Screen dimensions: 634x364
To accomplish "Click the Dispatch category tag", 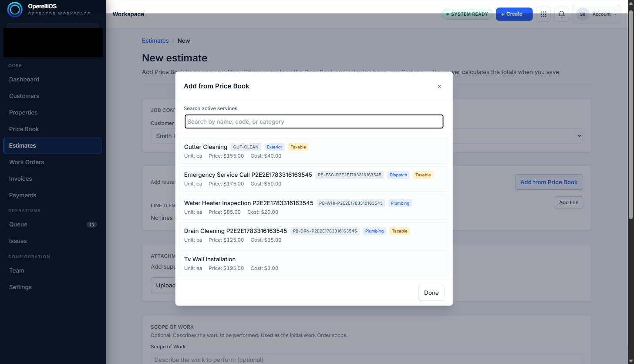I will (x=398, y=175).
